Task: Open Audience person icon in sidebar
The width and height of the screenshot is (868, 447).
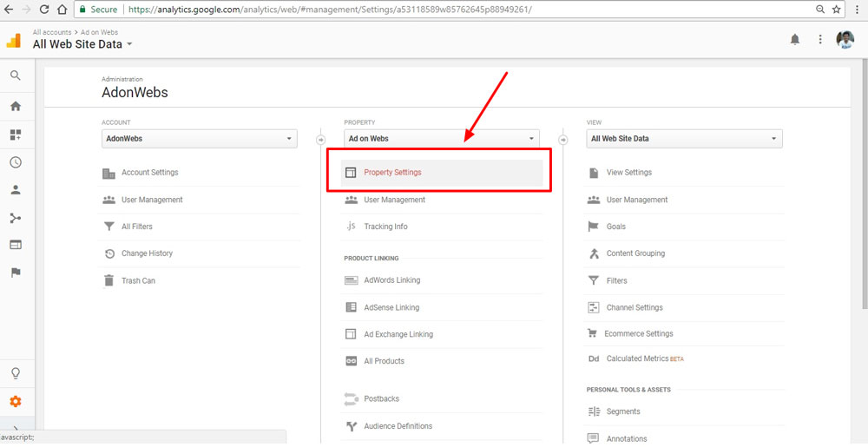Action: click(16, 190)
